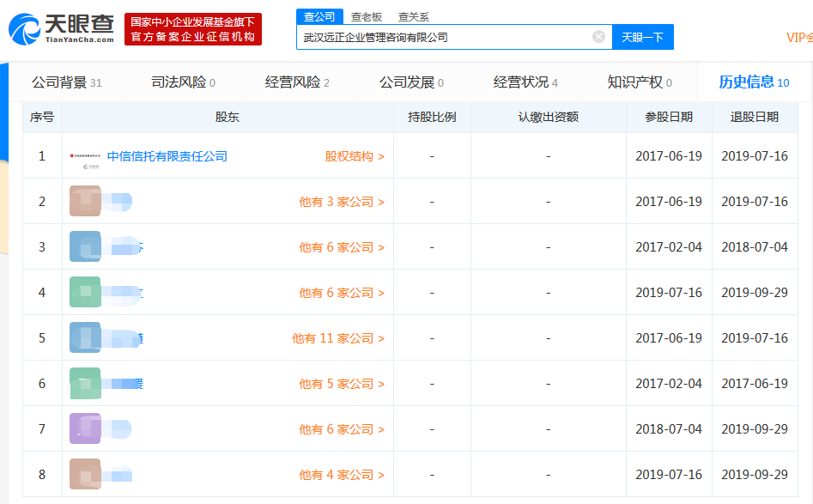Switch to 查关系 search tab
The image size is (813, 504).
(x=414, y=17)
